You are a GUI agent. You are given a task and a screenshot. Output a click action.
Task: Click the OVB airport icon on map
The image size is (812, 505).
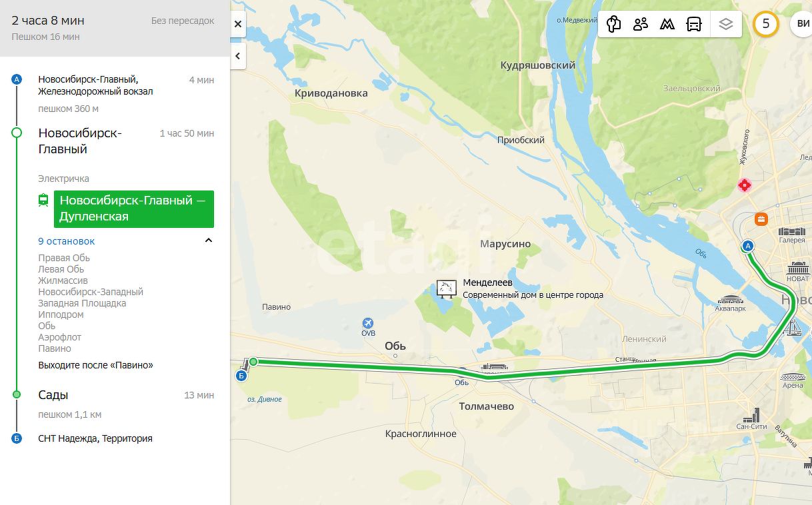369,324
